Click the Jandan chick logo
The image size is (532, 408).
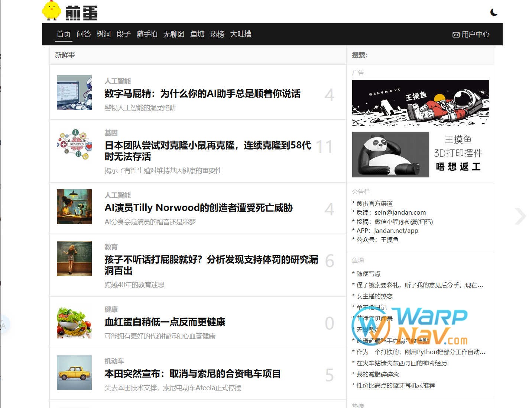point(51,11)
